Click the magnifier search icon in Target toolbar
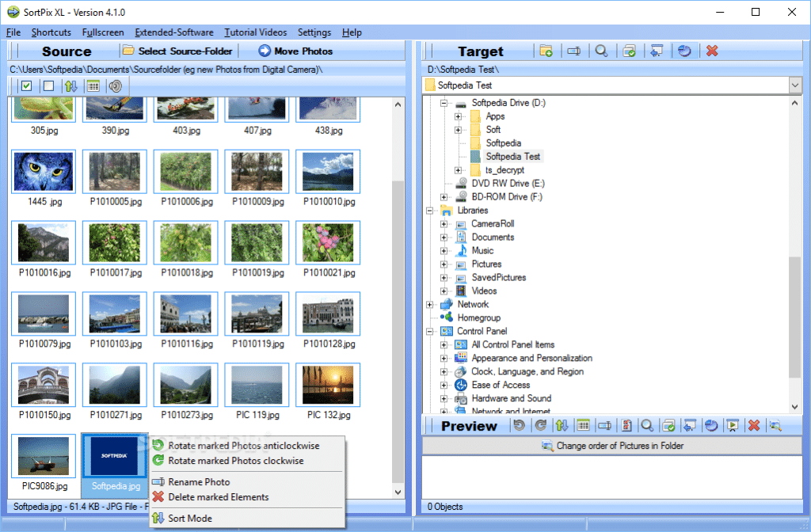The image size is (811, 532). coord(601,51)
